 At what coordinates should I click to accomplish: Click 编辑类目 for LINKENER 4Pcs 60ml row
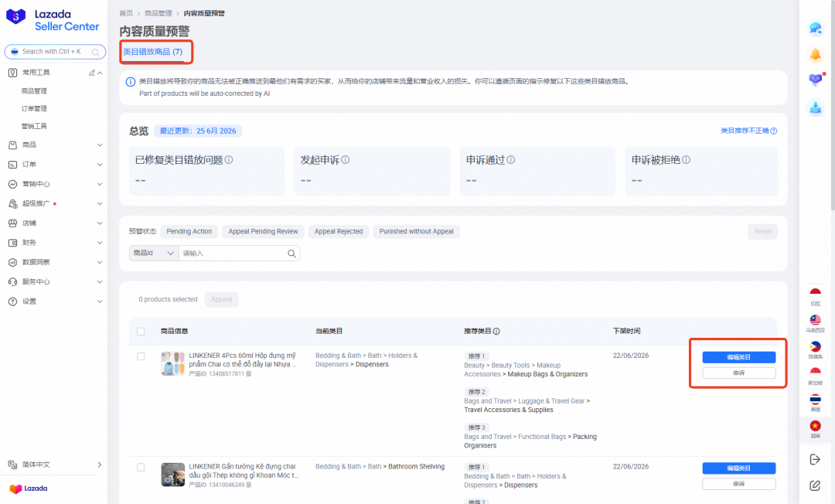click(739, 357)
